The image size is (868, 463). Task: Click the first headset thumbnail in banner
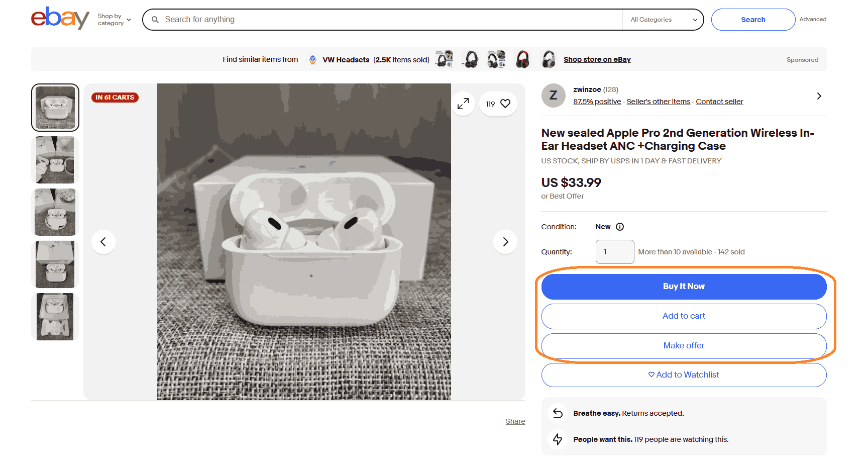pos(445,59)
